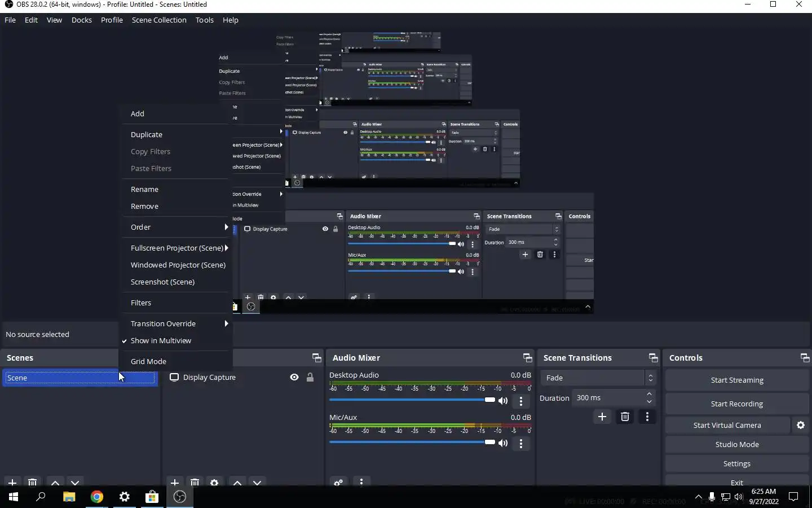Open Settings from Controls panel
Image resolution: width=812 pixels, height=508 pixels.
click(x=737, y=463)
